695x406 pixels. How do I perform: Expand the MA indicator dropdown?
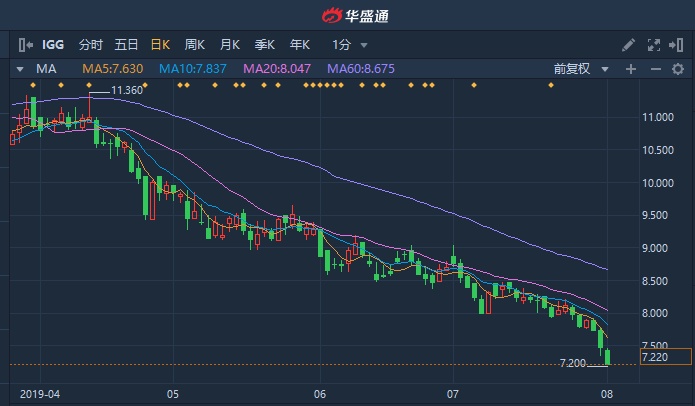tap(20, 69)
